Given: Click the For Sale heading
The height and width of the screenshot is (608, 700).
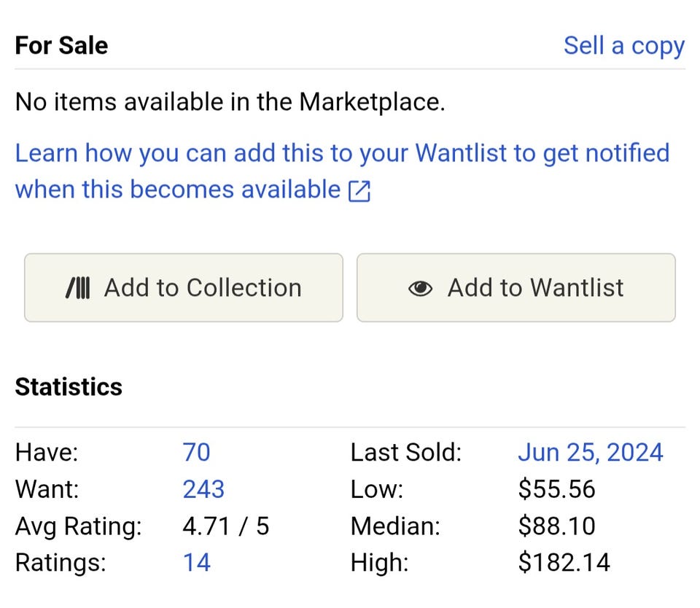Looking at the screenshot, I should 61,46.
